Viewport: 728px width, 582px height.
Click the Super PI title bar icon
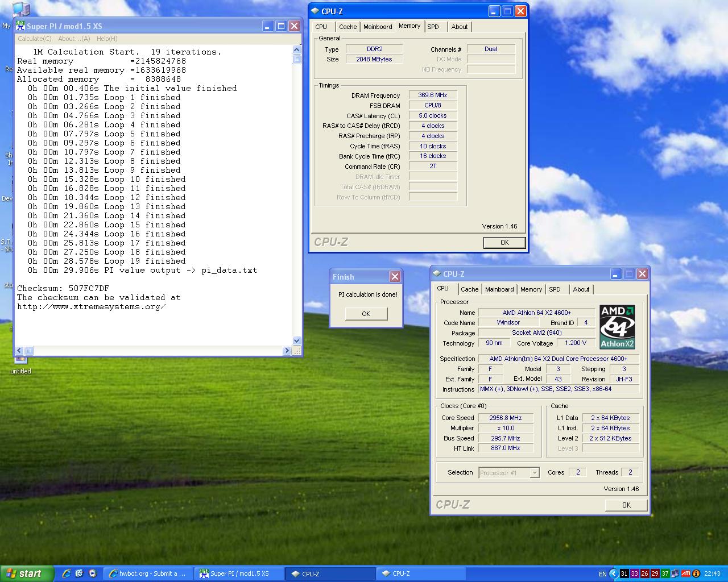(20, 26)
